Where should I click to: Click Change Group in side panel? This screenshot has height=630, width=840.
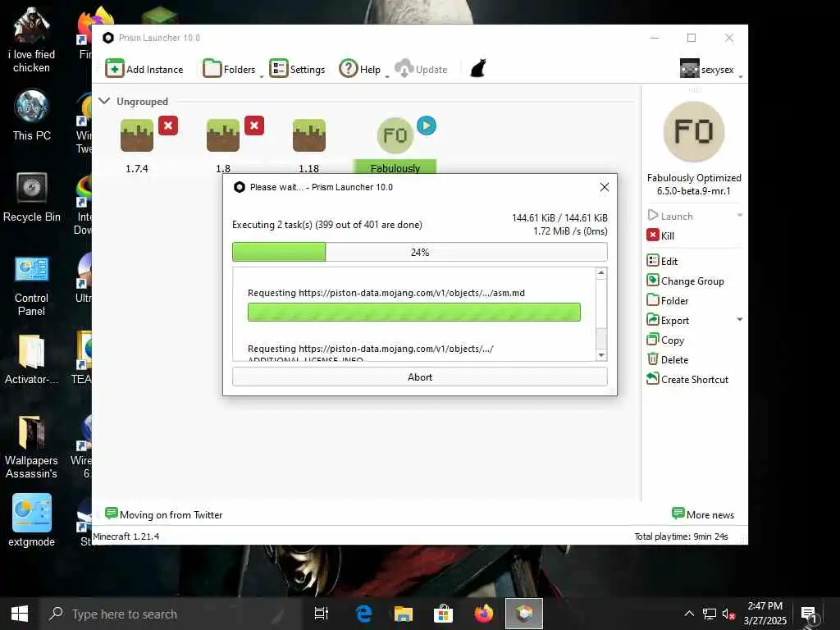click(x=686, y=281)
